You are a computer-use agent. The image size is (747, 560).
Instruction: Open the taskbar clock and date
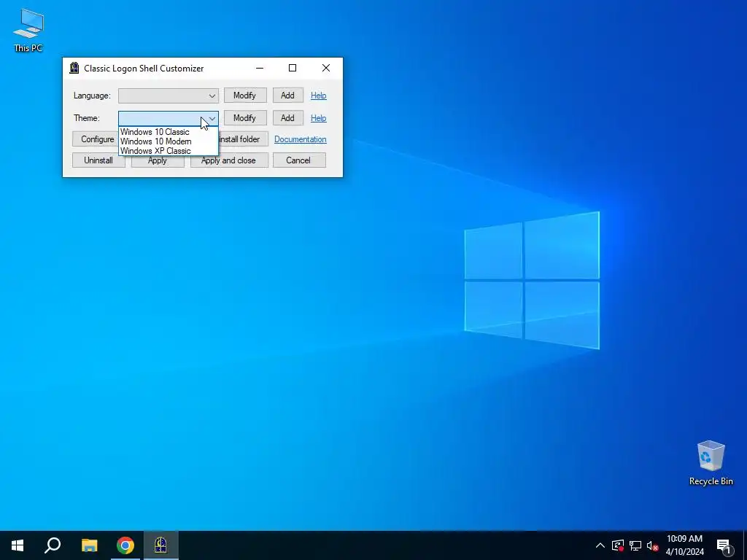[x=684, y=545]
